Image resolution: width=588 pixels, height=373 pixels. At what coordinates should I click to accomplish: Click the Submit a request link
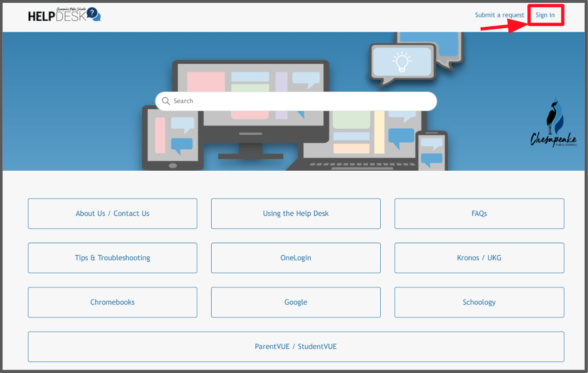tap(499, 15)
